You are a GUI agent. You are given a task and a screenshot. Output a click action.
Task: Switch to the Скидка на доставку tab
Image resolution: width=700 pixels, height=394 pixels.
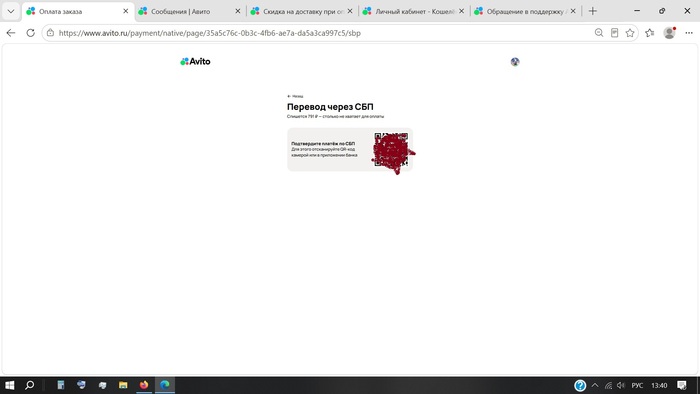point(302,12)
